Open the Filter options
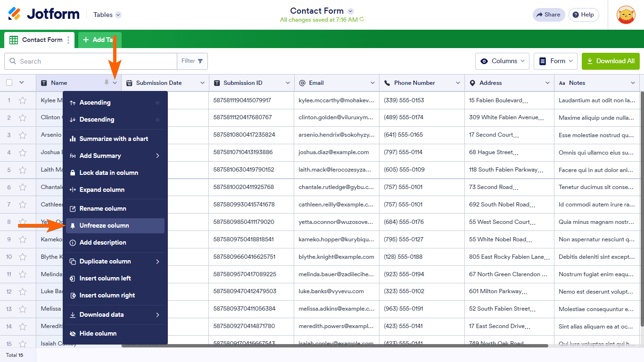644x362 pixels. (192, 61)
